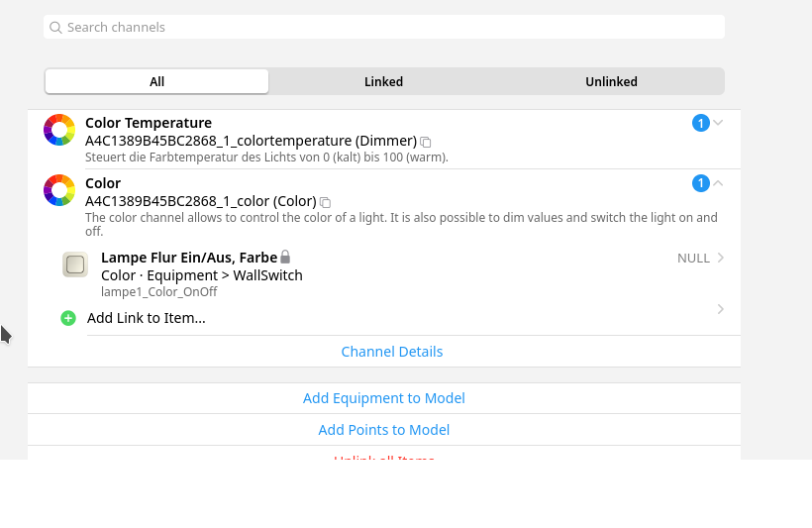
Task: Click the color channel description text
Action: (401, 224)
